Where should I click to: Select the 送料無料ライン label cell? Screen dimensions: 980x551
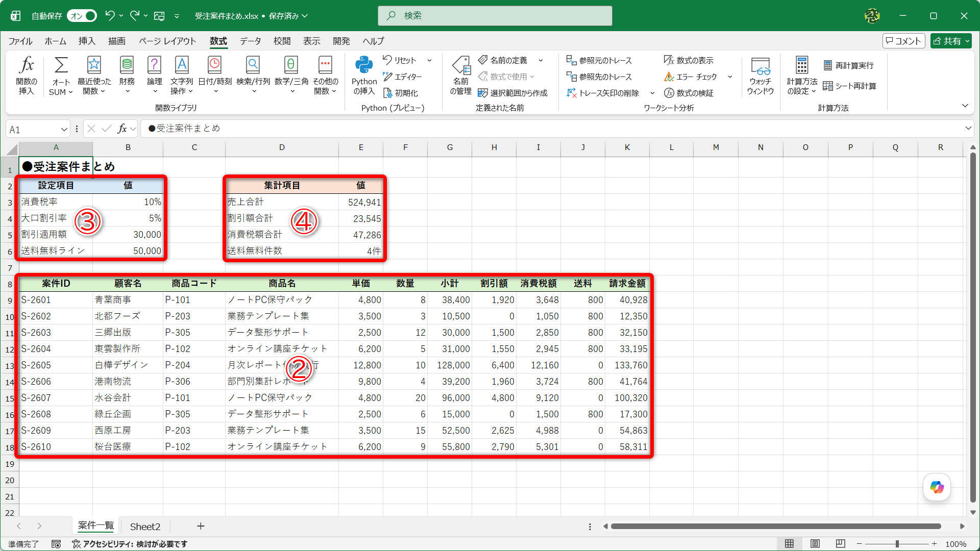pos(56,251)
